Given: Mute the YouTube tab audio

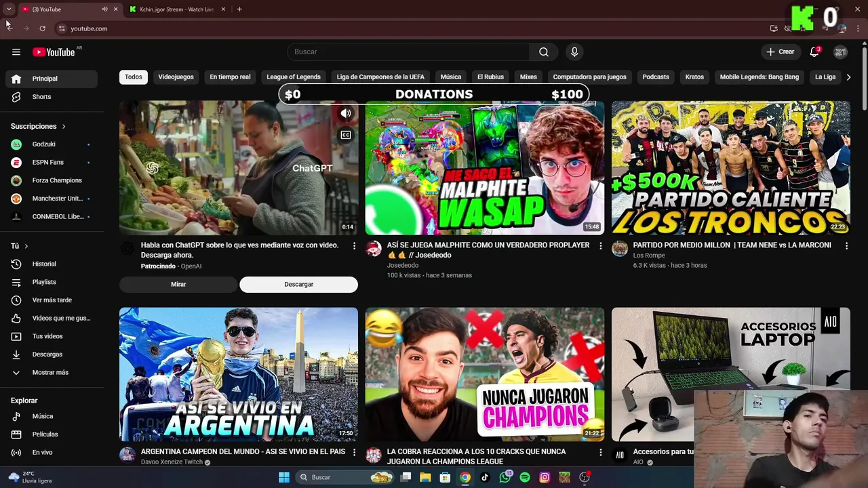Looking at the screenshot, I should pos(104,9).
